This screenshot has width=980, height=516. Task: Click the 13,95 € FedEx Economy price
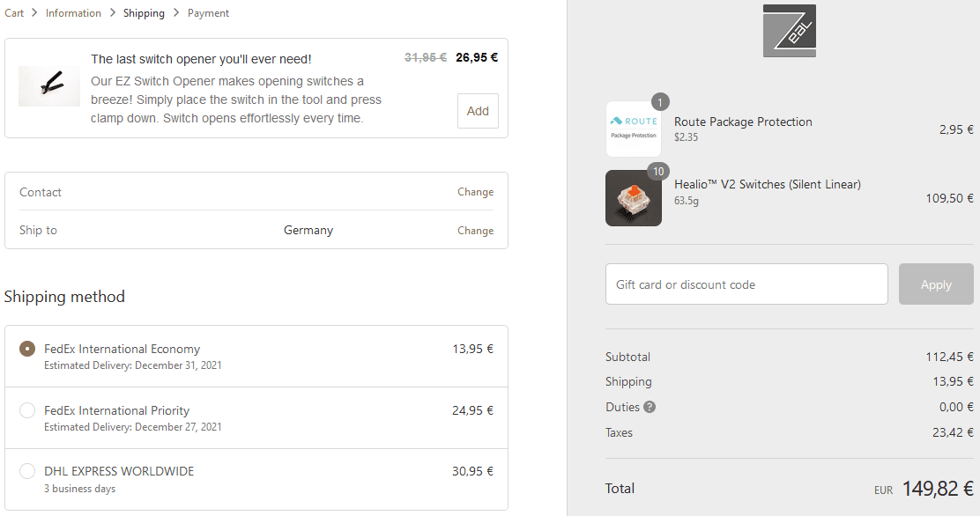[x=472, y=349]
